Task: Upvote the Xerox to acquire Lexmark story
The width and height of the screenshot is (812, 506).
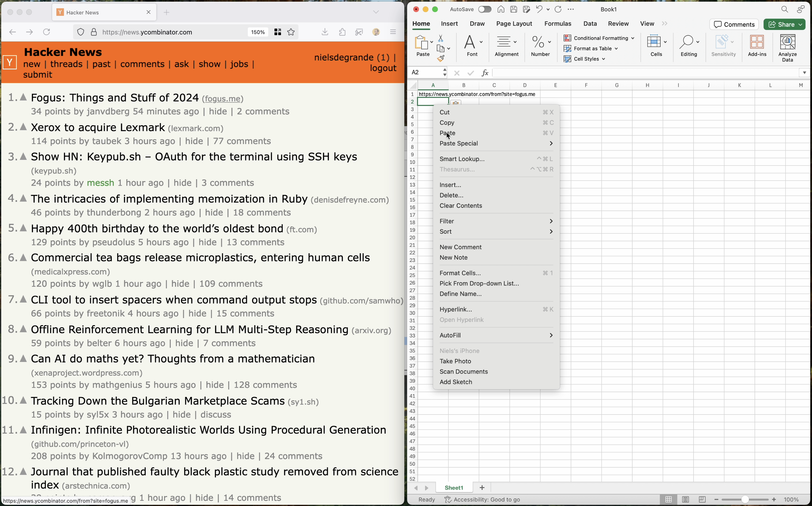Action: point(23,127)
